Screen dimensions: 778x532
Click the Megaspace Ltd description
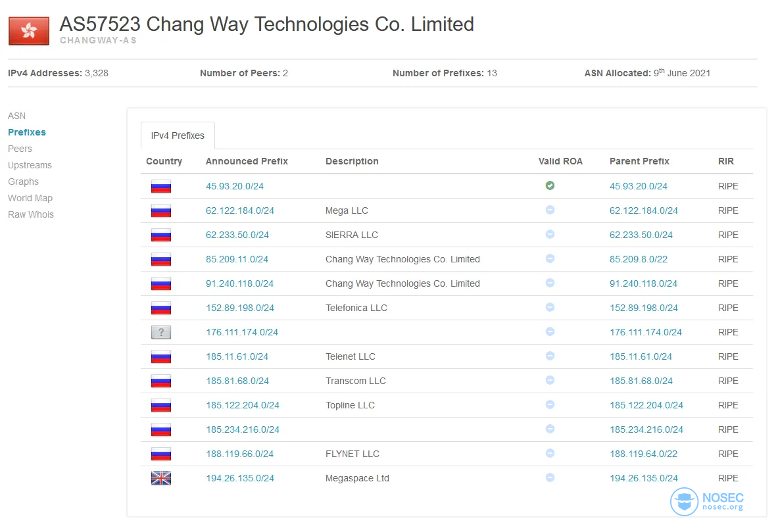[357, 478]
